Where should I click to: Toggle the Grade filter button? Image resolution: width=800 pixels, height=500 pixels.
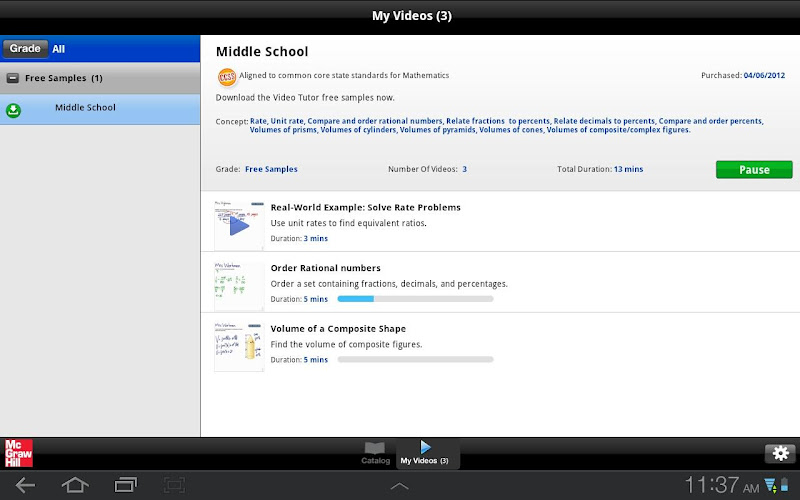(25, 48)
